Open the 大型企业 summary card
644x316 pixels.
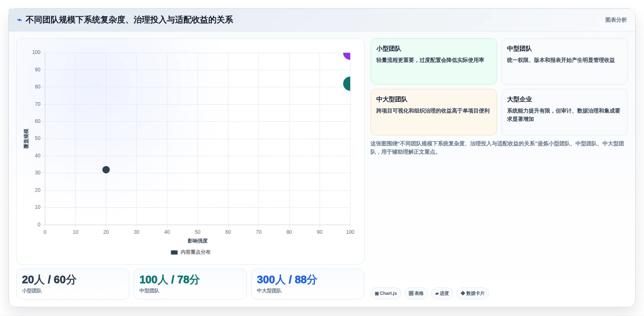pyautogui.click(x=564, y=112)
